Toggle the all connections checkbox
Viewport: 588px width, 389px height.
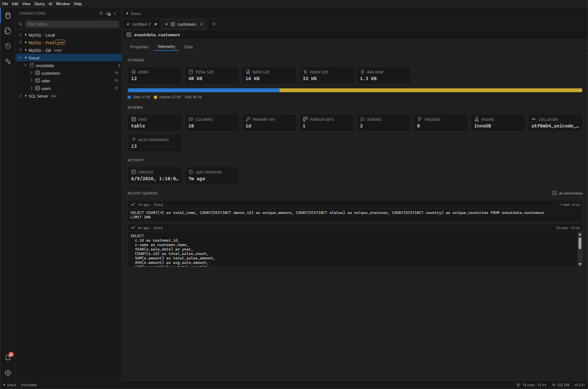tap(554, 193)
